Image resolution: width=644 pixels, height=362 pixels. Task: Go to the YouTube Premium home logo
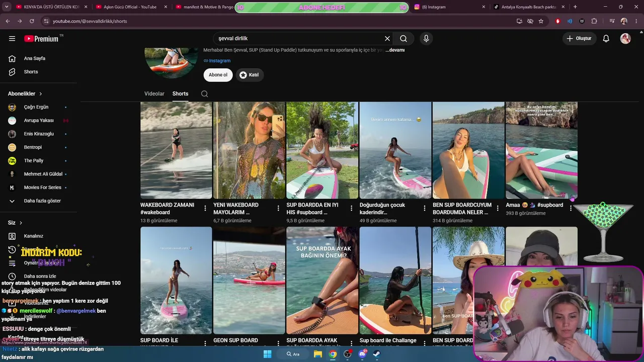41,39
